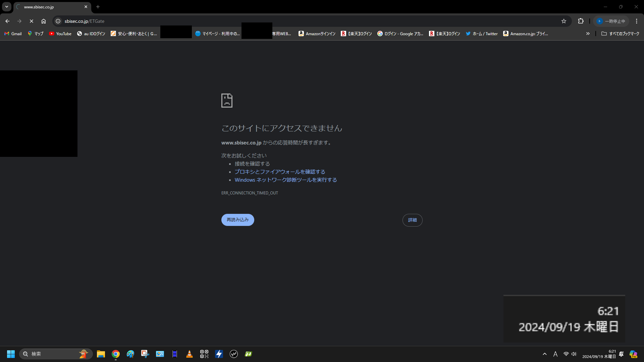Launch VLC from the taskbar
Screen dimensions: 644x362
[190, 354]
